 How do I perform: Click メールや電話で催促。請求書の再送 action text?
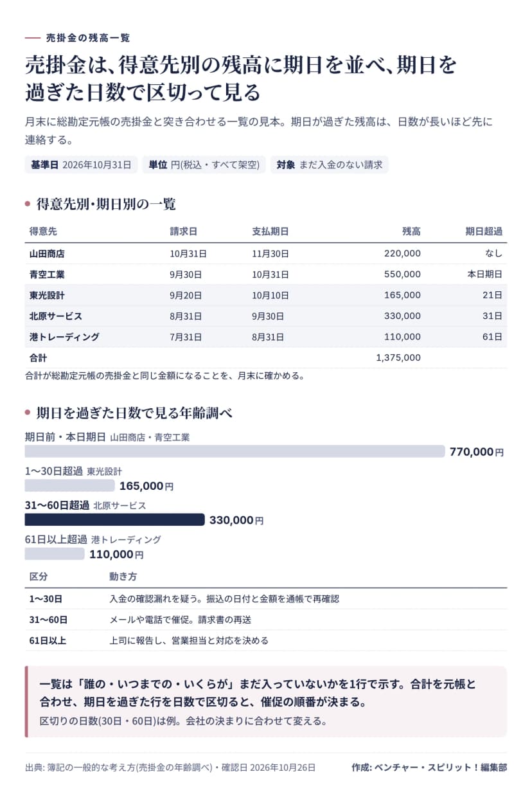pyautogui.click(x=181, y=620)
